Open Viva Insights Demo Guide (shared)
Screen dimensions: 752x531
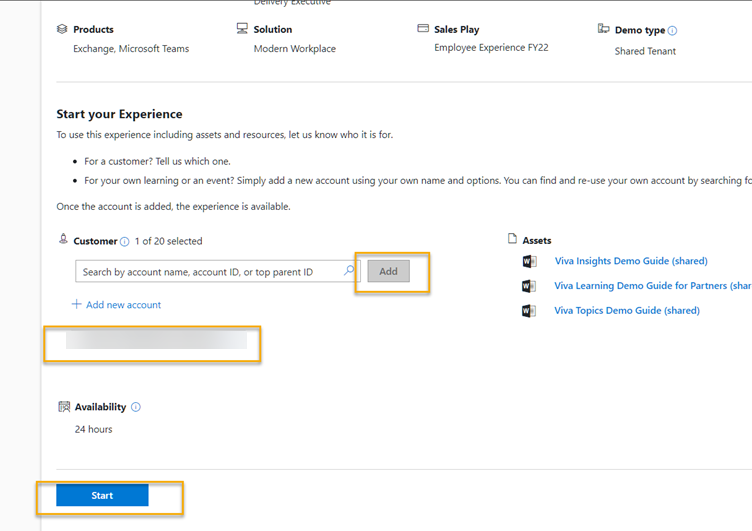[x=631, y=261]
